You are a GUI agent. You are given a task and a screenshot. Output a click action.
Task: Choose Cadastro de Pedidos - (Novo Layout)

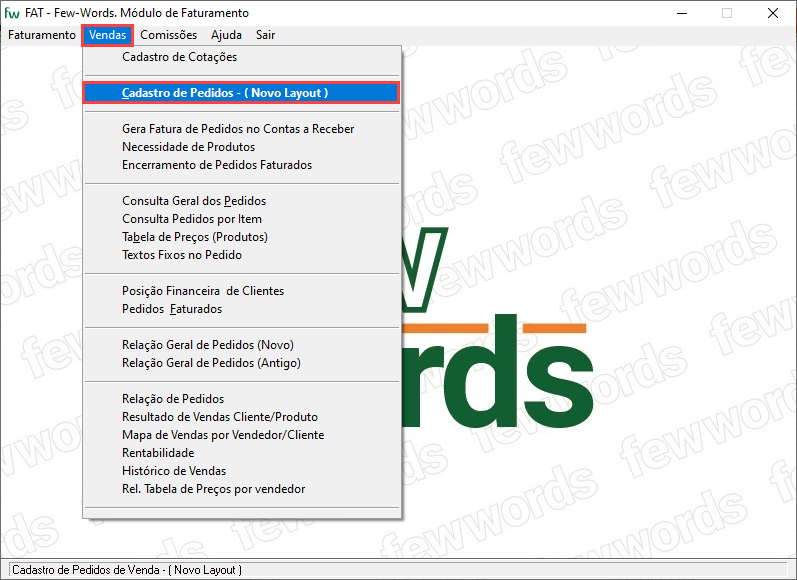click(241, 93)
